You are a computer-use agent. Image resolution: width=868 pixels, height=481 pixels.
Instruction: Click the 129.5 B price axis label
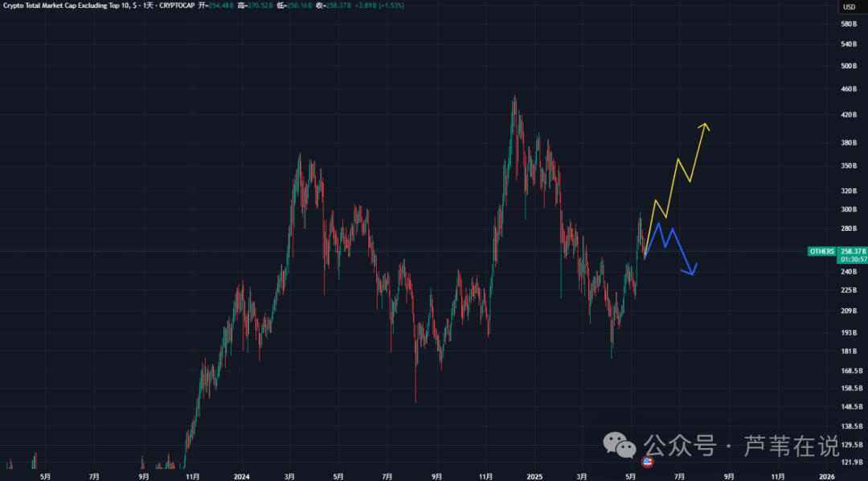coord(851,445)
